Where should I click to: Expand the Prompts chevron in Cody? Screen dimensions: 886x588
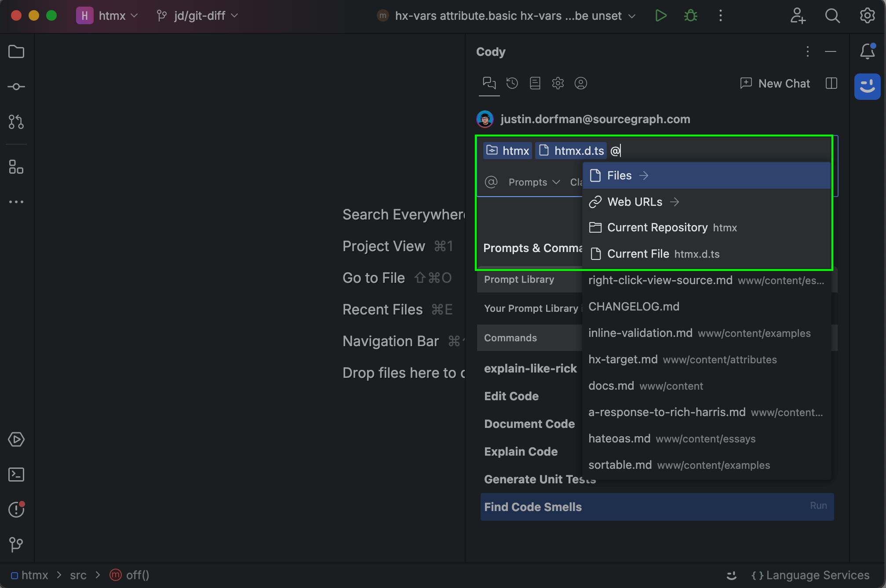[x=556, y=182]
